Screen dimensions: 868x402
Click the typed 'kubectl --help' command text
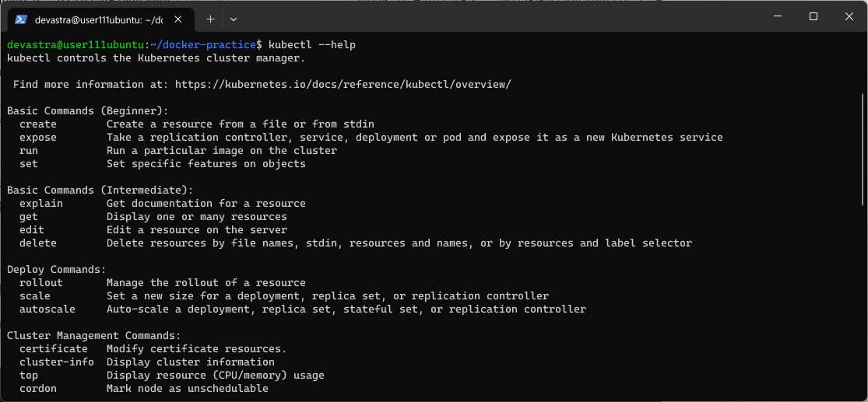[311, 45]
